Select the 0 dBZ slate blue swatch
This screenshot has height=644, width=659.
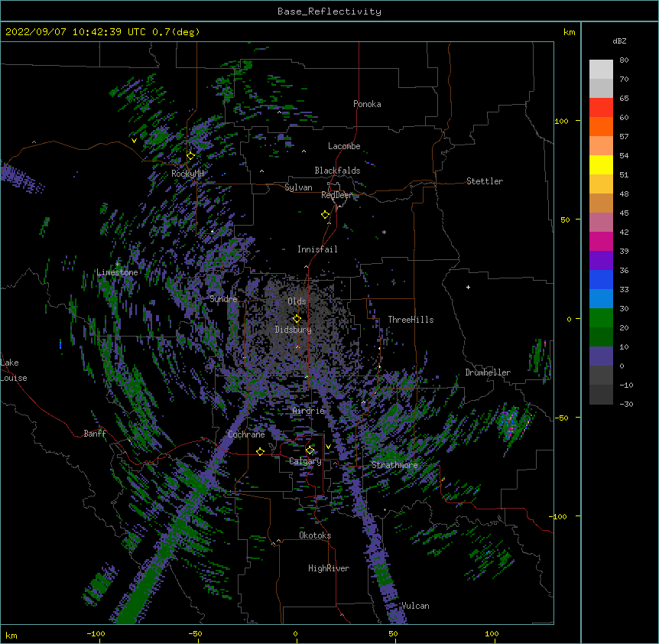[x=601, y=356]
